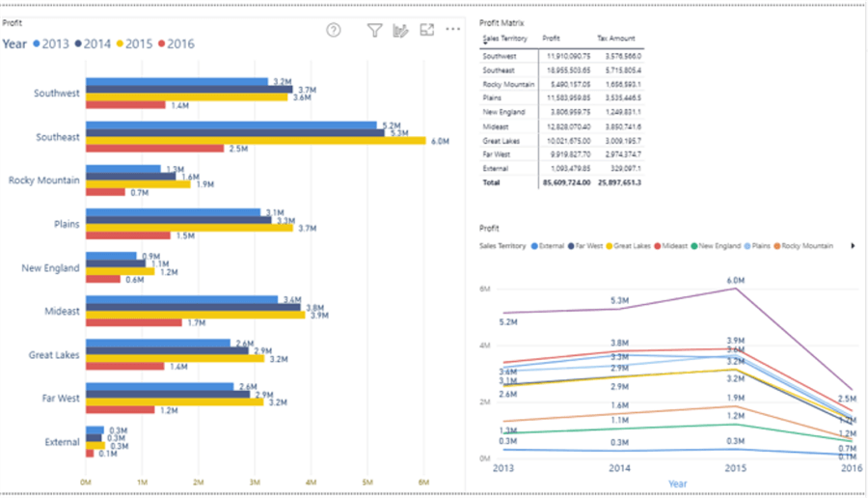Expand line chart legend with right arrow
This screenshot has width=868, height=498.
point(853,246)
